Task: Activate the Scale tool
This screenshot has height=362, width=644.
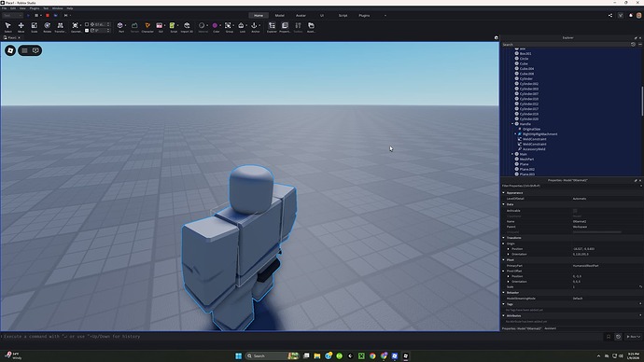Action: tap(35, 27)
